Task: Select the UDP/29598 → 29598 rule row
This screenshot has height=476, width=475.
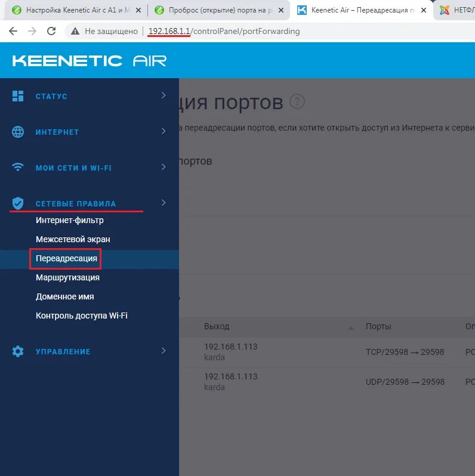Action: [x=327, y=382]
